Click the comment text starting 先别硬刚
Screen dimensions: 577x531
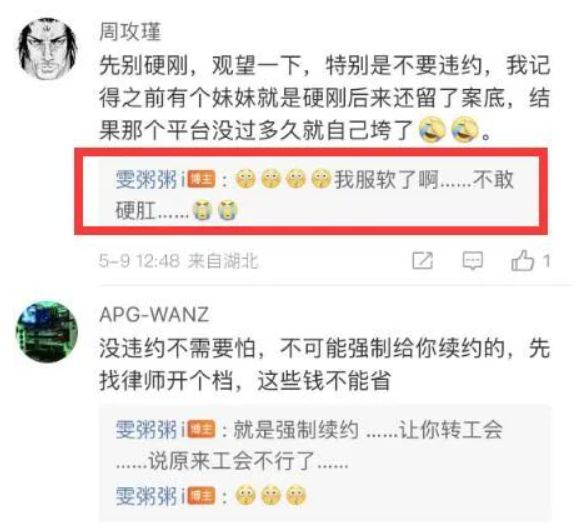325,98
